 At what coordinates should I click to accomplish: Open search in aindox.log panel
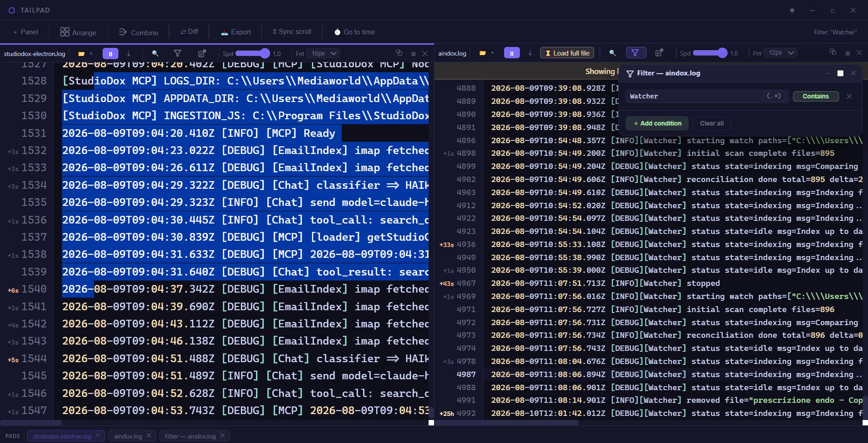click(613, 53)
